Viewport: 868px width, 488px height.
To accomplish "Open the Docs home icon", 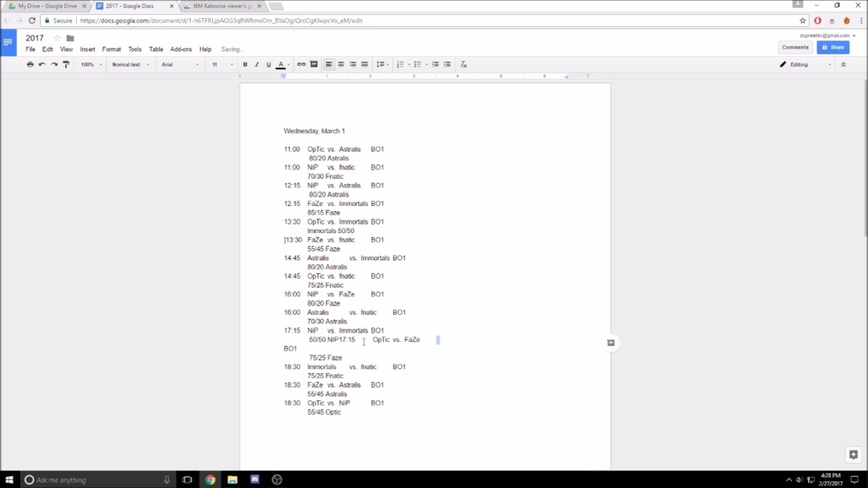I will tap(8, 42).
